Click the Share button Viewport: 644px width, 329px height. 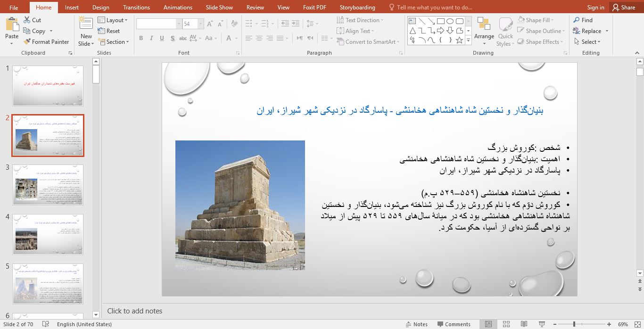click(x=624, y=7)
